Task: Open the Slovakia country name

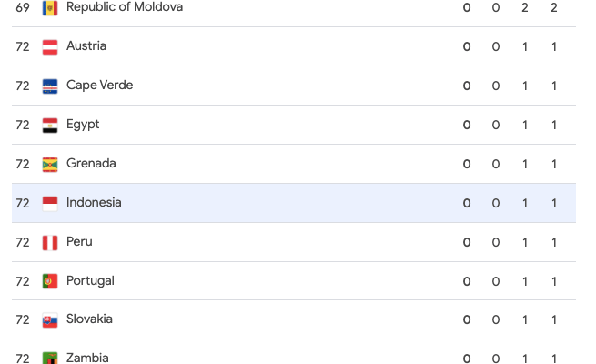Action: [89, 320]
